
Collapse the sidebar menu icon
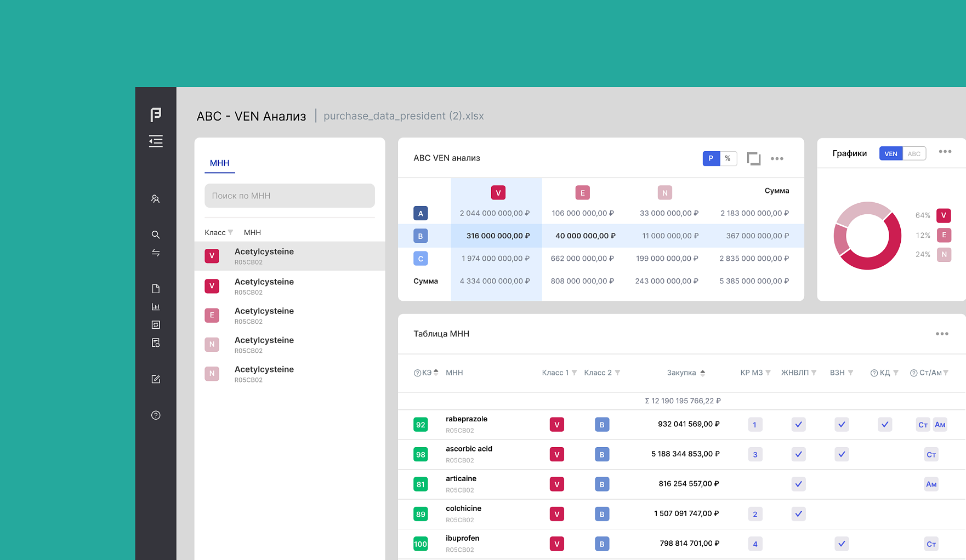[x=156, y=141]
